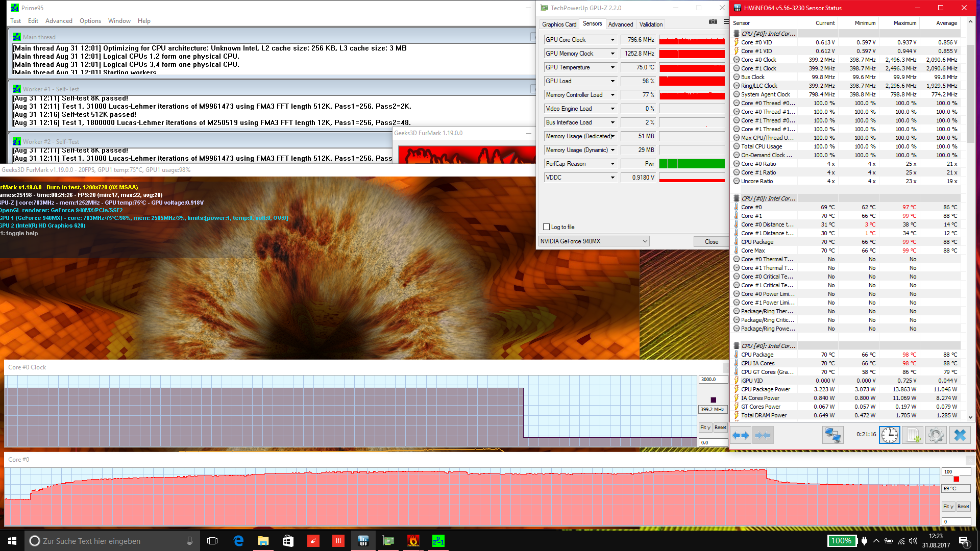Enable the Log to file checkbox
Viewport: 980px width, 551px height.
click(x=547, y=227)
